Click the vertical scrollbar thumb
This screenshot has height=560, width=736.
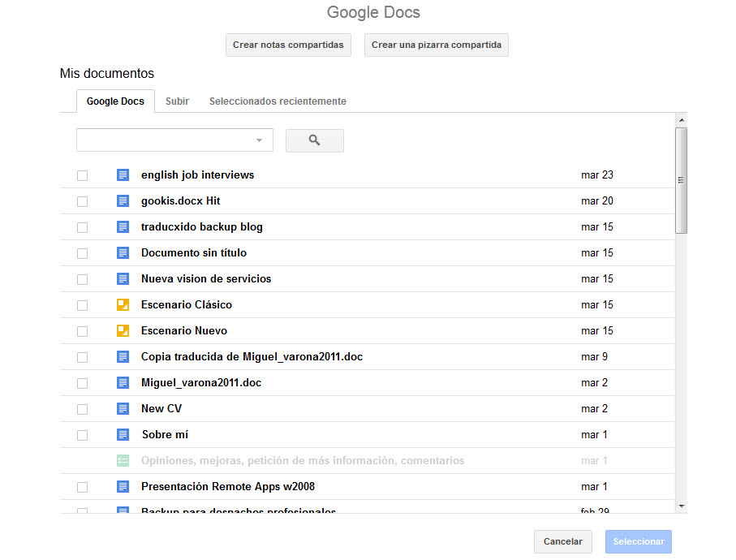pos(681,180)
